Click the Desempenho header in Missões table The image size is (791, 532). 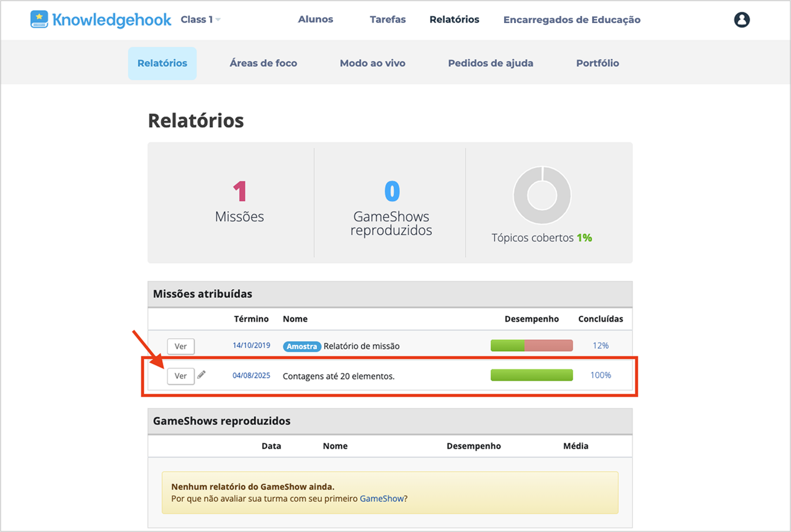pos(532,319)
